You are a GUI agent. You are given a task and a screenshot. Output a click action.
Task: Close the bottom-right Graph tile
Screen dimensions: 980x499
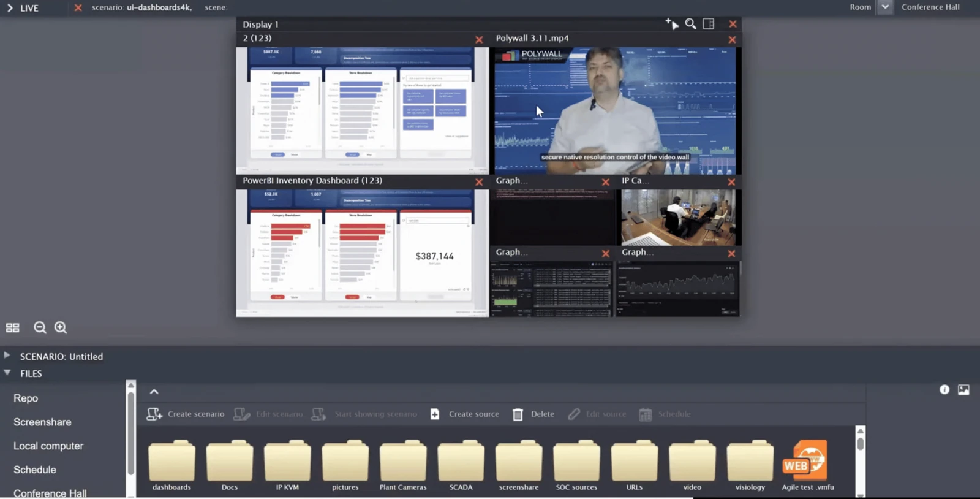click(731, 253)
